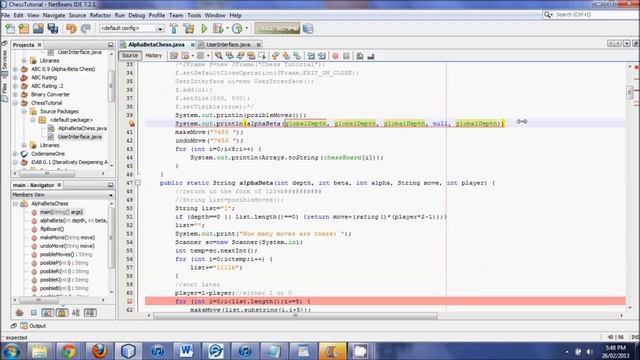The width and height of the screenshot is (640, 360).
Task: Expand the ABC Rating project node
Action: point(16,78)
